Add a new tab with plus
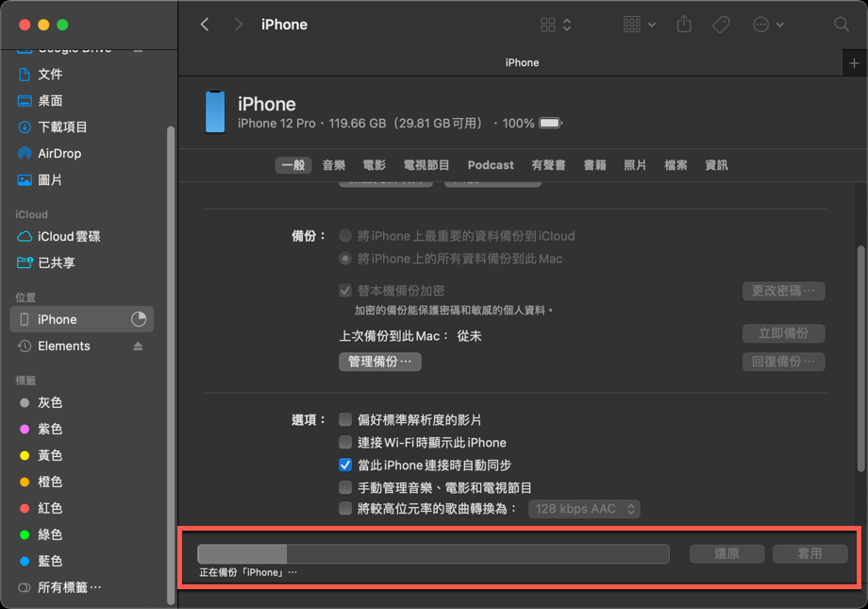The width and height of the screenshot is (868, 609). coord(854,63)
